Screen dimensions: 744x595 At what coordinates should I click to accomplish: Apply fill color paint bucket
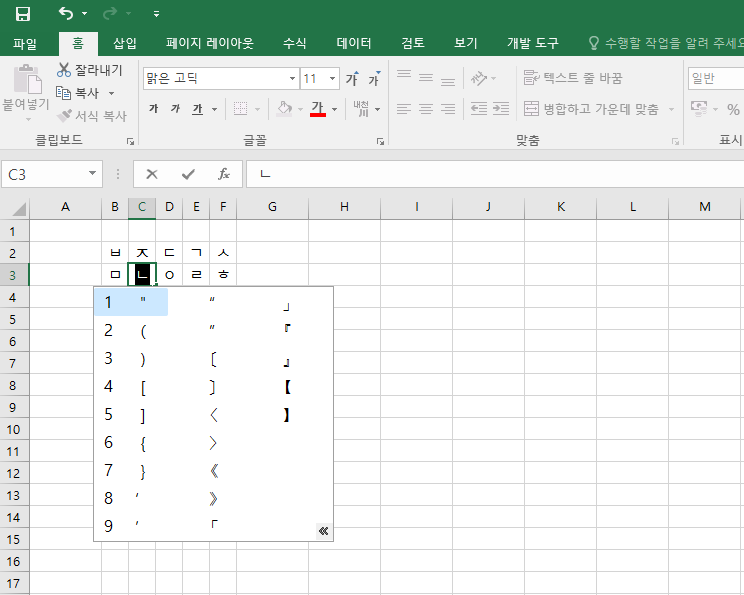tap(284, 109)
